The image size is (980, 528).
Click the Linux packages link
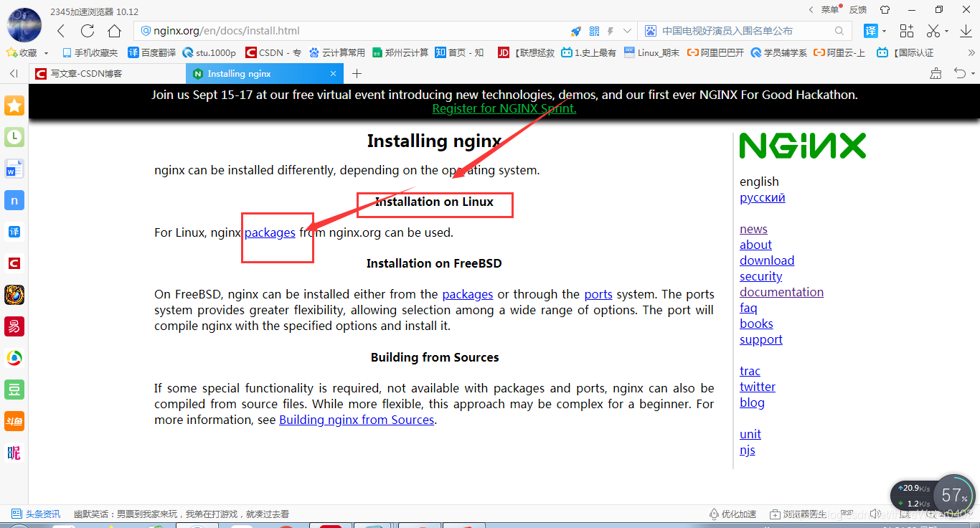(x=270, y=232)
